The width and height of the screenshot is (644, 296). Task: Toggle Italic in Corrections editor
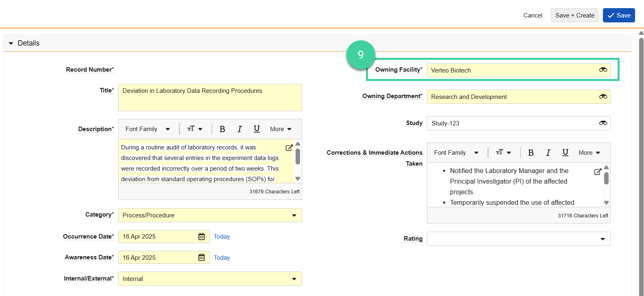548,153
